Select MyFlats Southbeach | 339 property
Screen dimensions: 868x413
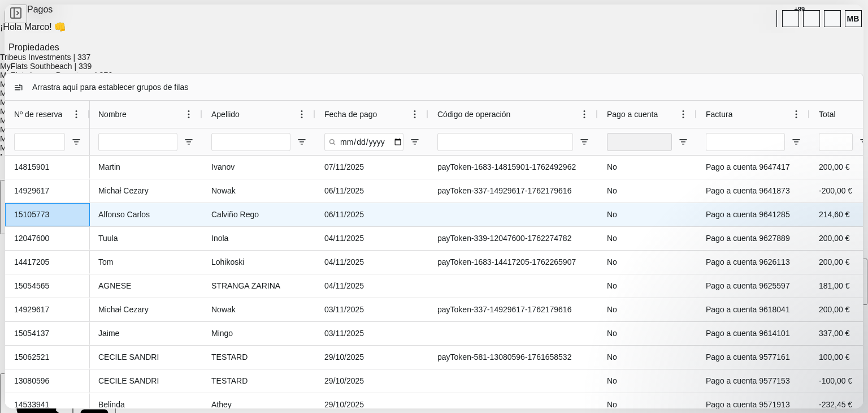point(46,66)
